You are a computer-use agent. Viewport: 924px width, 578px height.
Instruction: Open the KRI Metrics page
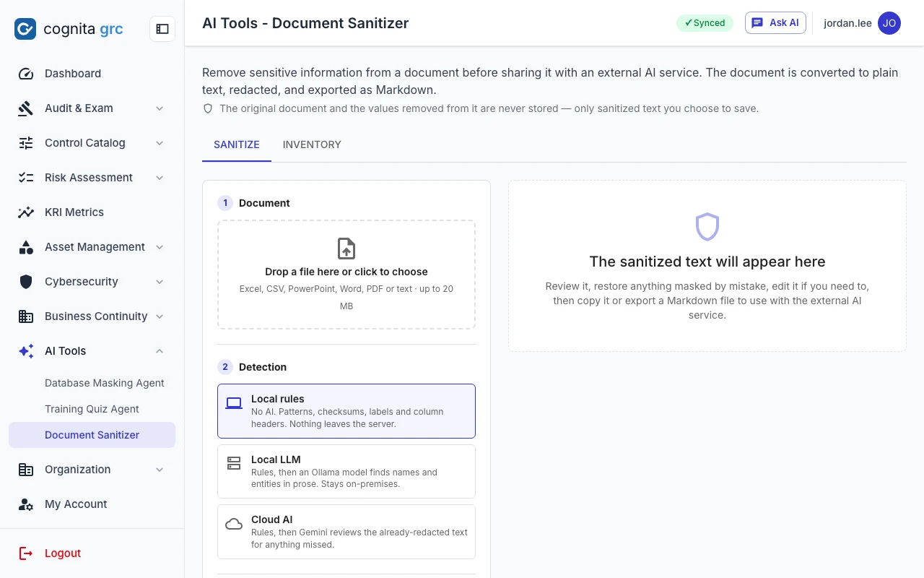pyautogui.click(x=92, y=212)
